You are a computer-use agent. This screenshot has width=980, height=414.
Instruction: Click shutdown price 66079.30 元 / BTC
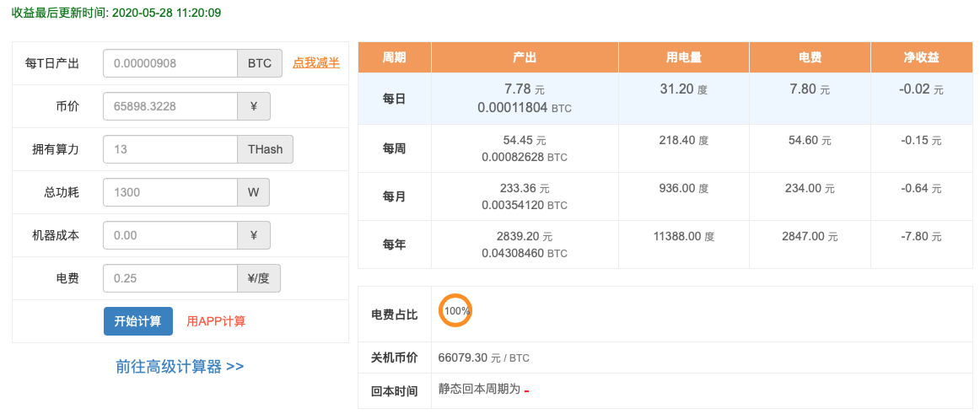[x=484, y=358]
